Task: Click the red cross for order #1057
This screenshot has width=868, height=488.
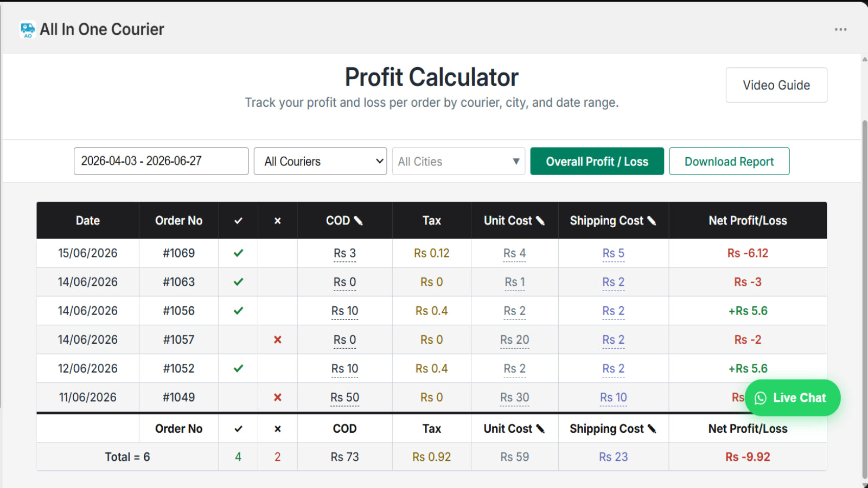Action: pyautogui.click(x=278, y=340)
